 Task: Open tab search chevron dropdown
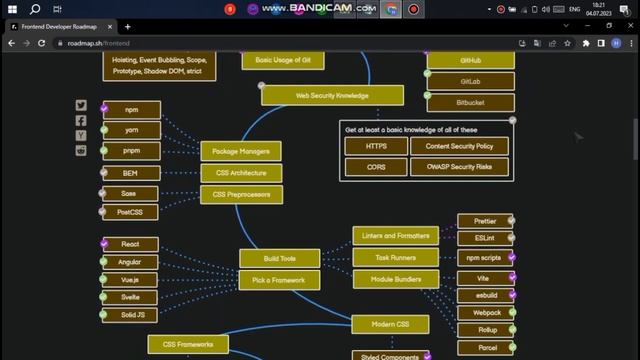pos(566,26)
